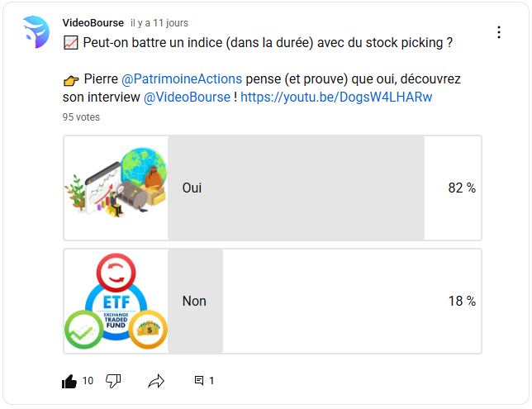
Task: Click the stock picking image thumbnail
Action: [116, 188]
